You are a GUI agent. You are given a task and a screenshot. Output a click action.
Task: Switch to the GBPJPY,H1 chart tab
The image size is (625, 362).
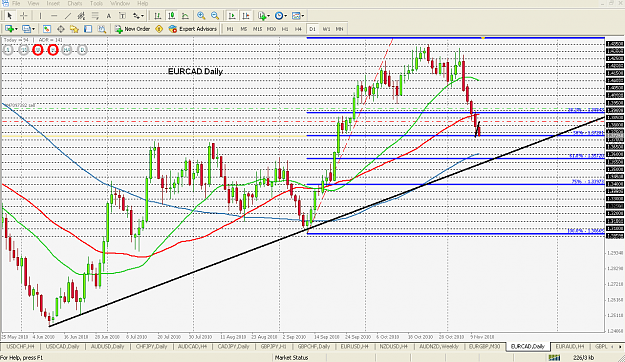pos(274,346)
